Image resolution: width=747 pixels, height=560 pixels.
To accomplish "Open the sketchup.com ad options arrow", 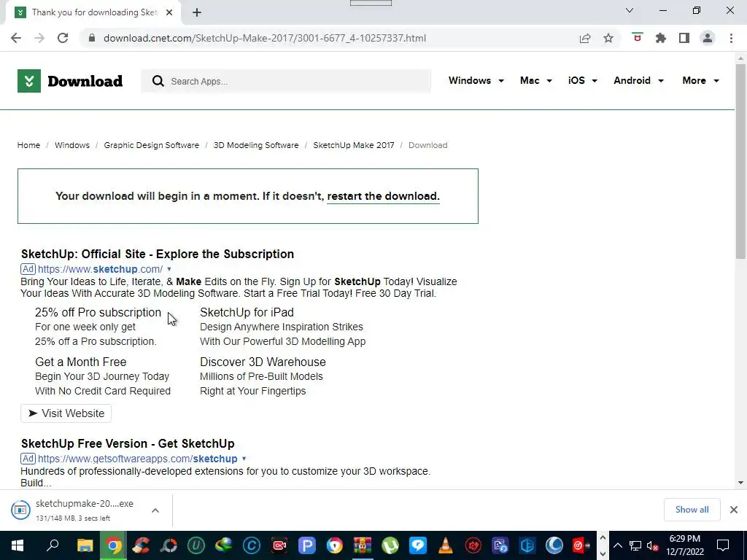I will coord(169,270).
